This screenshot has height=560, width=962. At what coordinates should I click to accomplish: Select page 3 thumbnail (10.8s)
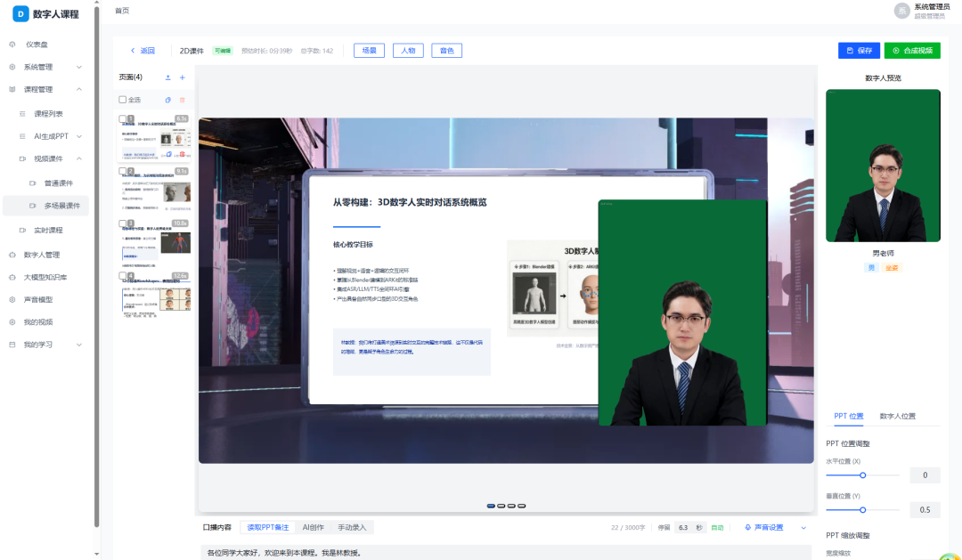tap(155, 241)
